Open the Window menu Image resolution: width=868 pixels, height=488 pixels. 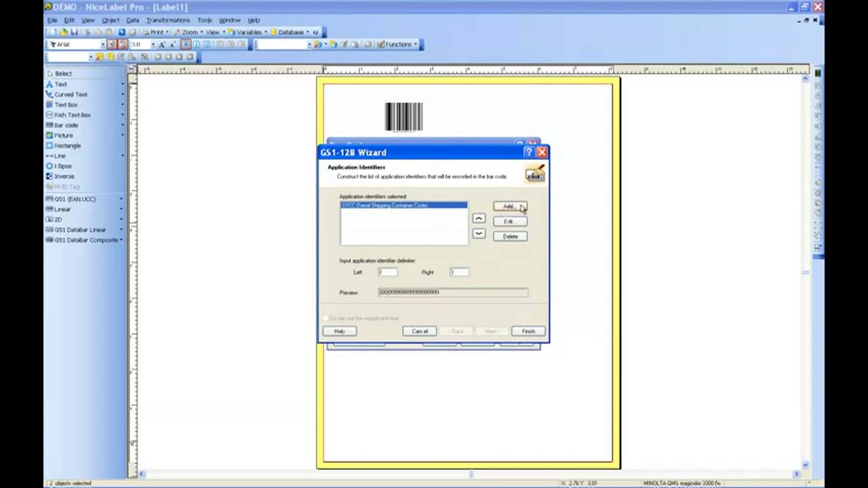point(230,20)
